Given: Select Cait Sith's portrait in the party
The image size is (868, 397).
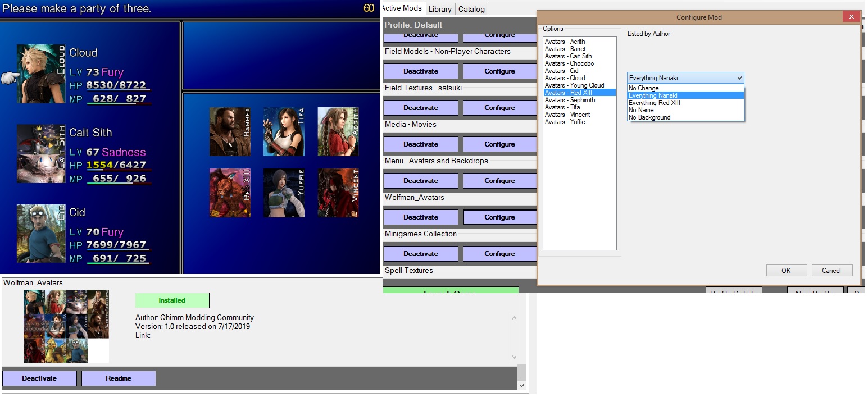Looking at the screenshot, I should tap(41, 153).
